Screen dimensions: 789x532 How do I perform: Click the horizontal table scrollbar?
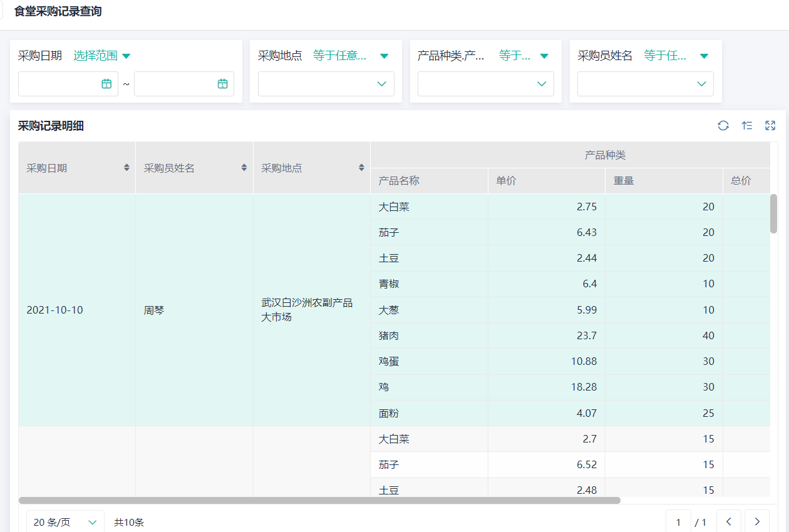tap(319, 501)
